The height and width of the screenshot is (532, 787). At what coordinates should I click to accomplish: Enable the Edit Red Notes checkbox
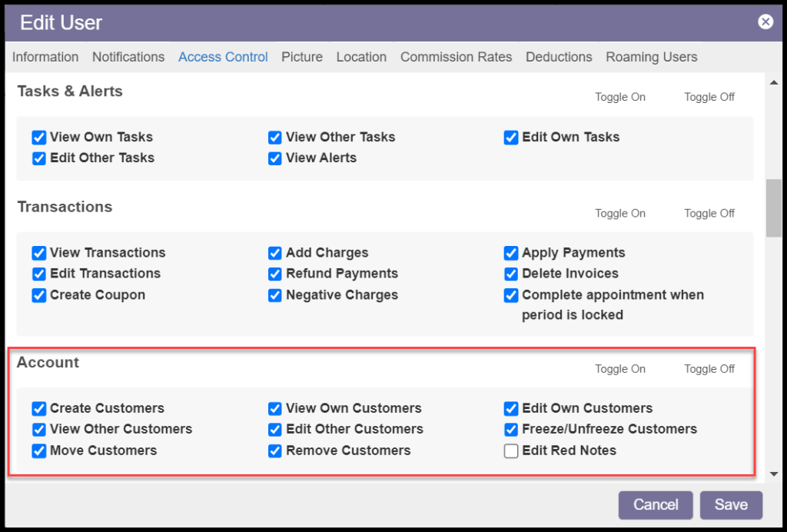click(511, 451)
